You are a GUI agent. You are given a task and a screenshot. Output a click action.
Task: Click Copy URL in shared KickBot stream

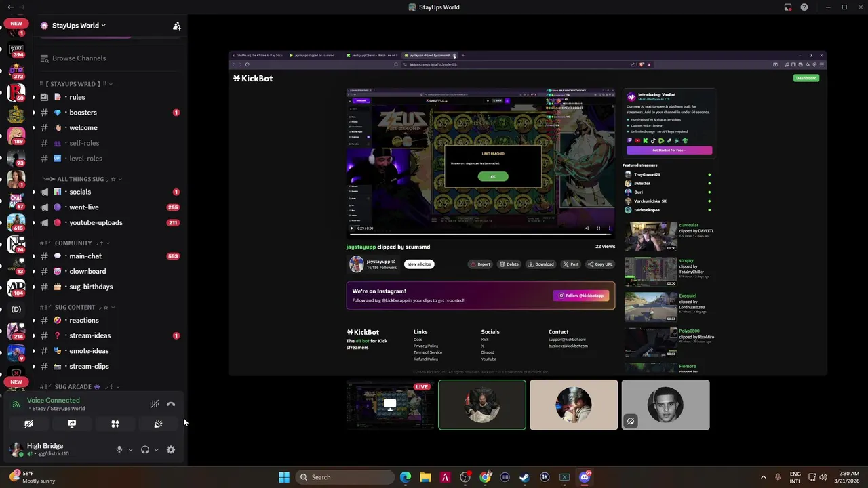pyautogui.click(x=600, y=264)
